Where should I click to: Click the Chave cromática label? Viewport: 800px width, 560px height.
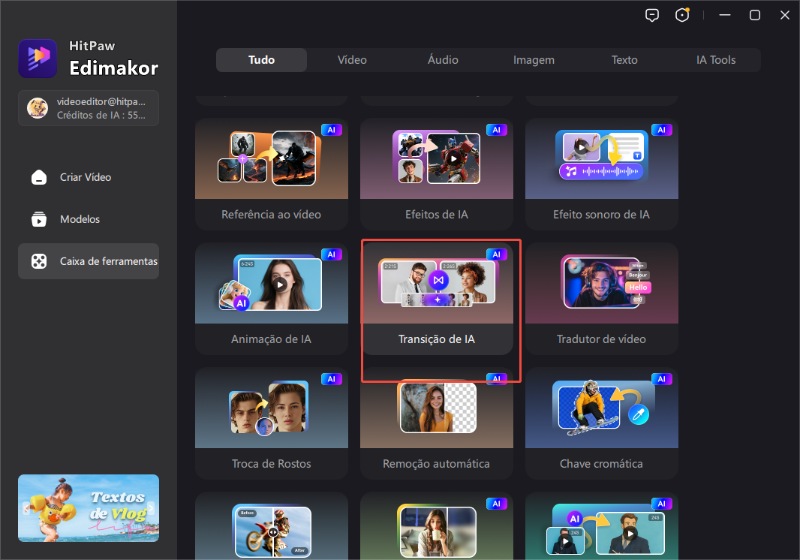602,464
